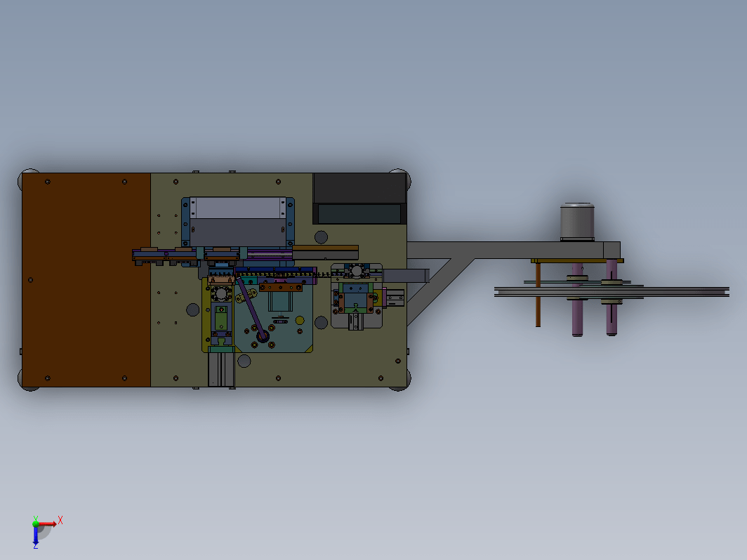Image resolution: width=747 pixels, height=560 pixels.
Task: Click the red X axis of the orientation triad
Action: [48, 524]
